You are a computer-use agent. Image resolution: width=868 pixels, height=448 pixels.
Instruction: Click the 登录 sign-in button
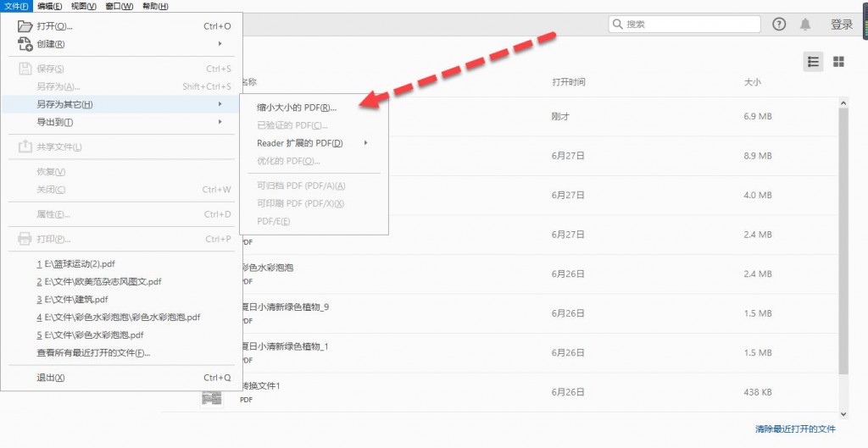click(x=842, y=25)
